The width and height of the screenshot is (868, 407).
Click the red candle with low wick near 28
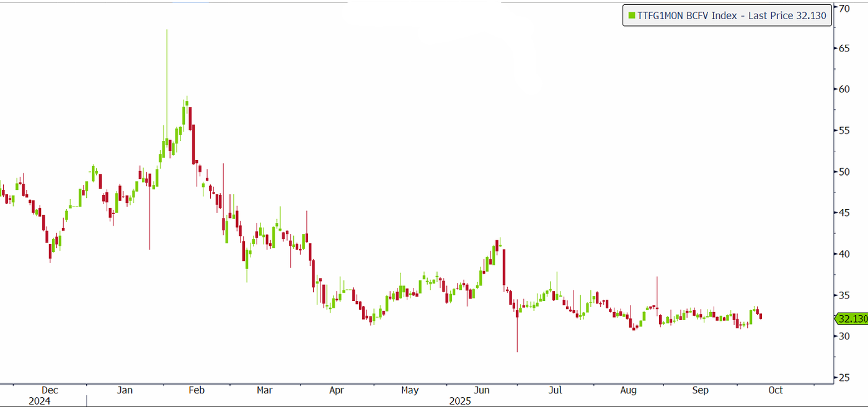[516, 328]
